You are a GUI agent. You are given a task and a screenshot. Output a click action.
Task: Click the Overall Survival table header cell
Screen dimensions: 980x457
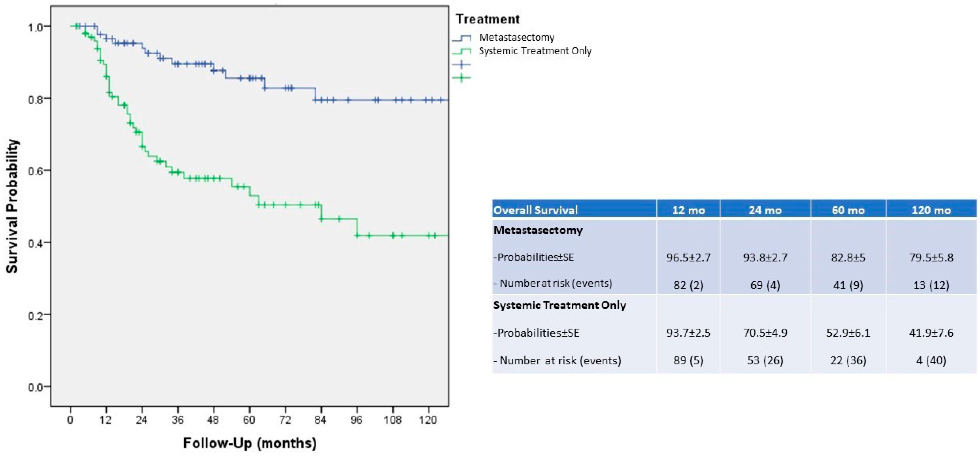click(x=535, y=210)
